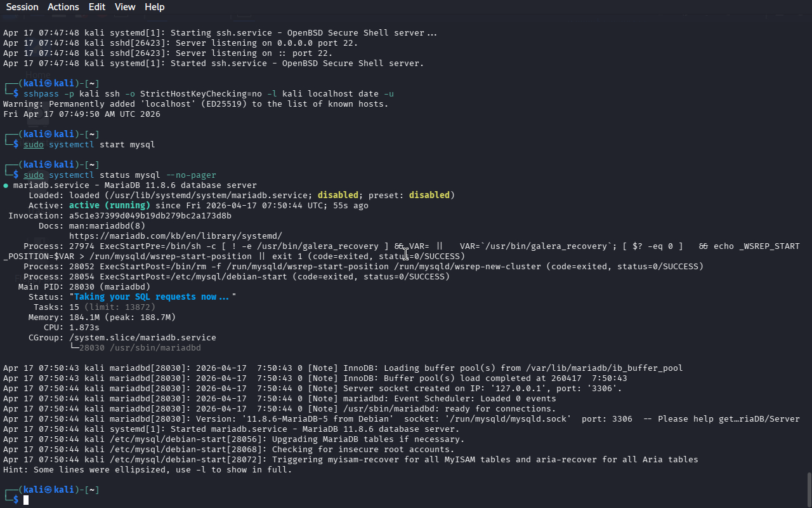Click the green dot before mariadb.service
Image resolution: width=812 pixels, height=508 pixels.
tap(6, 185)
